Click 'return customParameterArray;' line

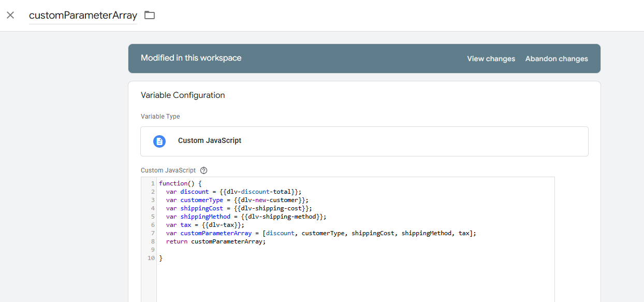coord(216,241)
